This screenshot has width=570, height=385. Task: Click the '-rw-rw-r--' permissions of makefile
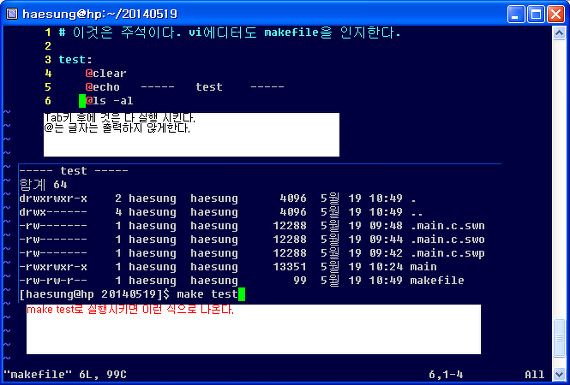(53, 280)
